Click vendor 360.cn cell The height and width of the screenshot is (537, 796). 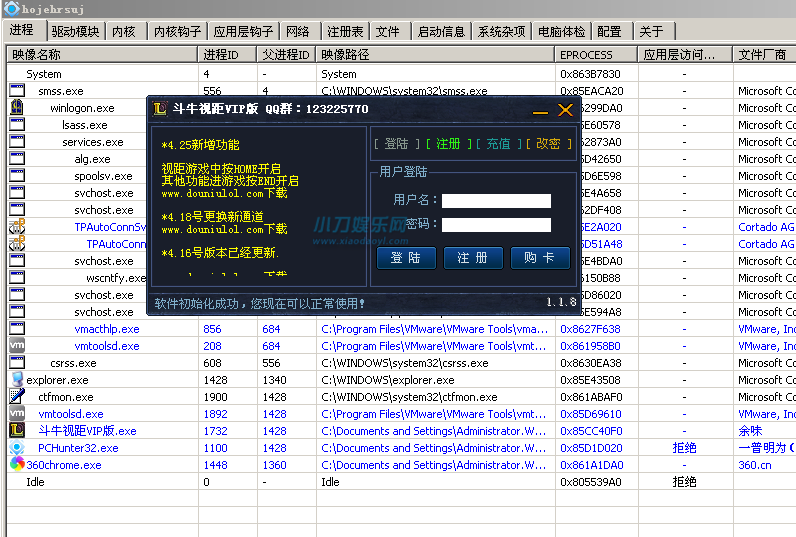pyautogui.click(x=754, y=465)
